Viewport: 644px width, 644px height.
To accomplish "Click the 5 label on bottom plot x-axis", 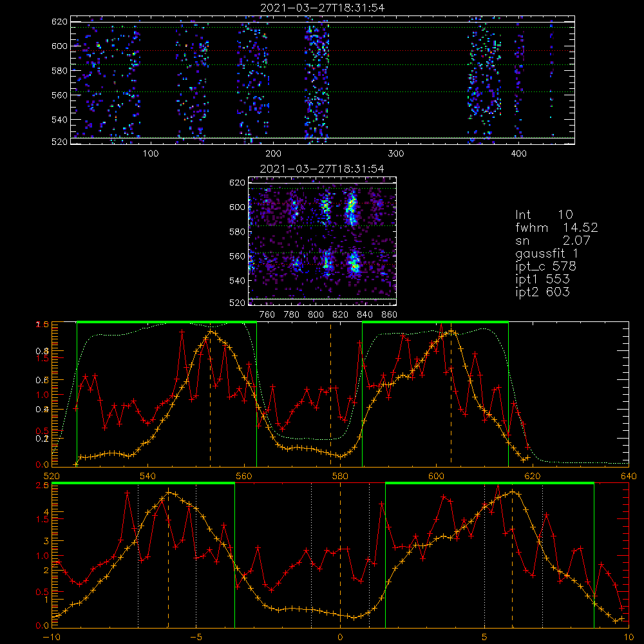I will [x=485, y=638].
